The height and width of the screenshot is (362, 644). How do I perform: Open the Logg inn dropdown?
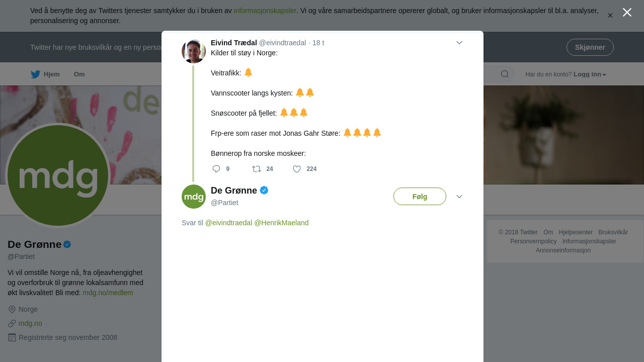[590, 74]
